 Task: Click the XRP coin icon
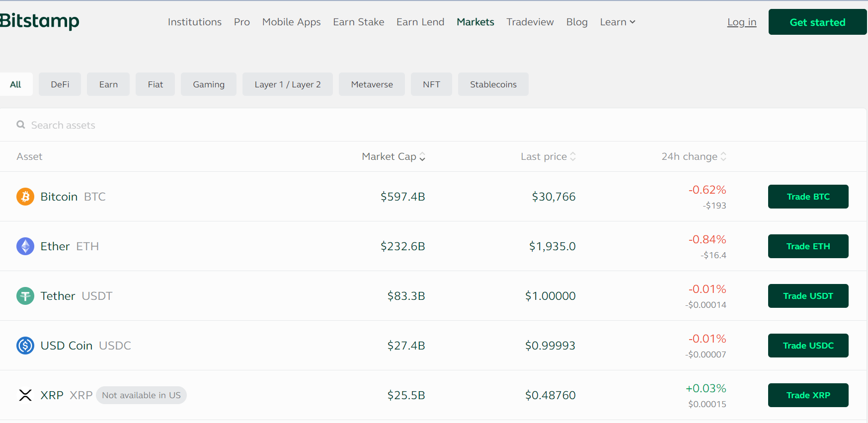(25, 395)
